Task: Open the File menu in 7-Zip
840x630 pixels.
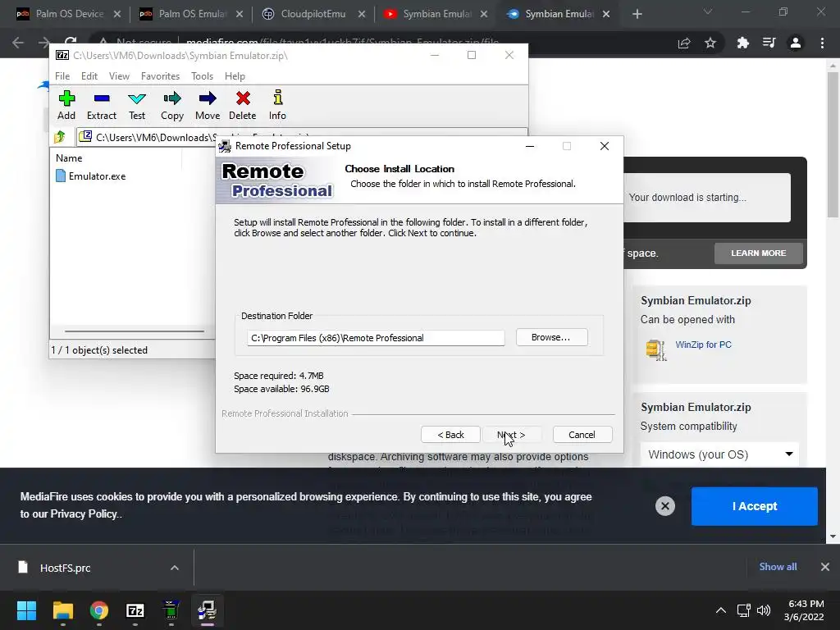Action: pos(62,76)
